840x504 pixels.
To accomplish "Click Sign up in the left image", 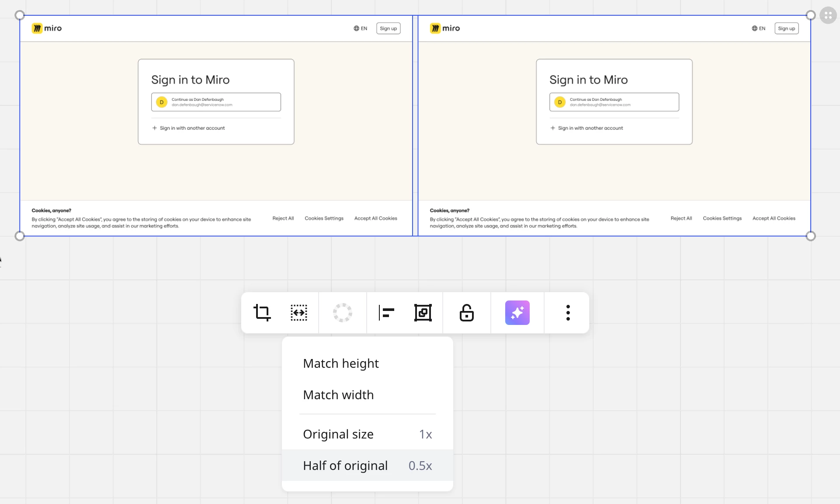I will [388, 28].
